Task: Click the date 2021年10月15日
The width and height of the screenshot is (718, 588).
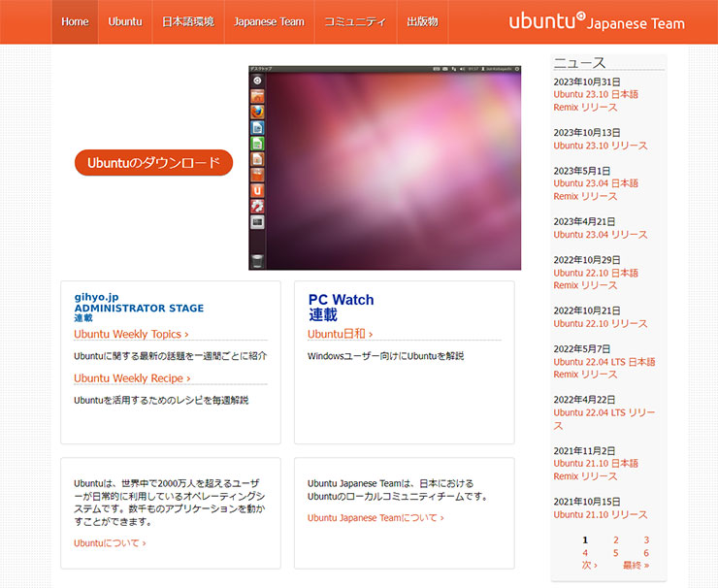Action: point(587,502)
